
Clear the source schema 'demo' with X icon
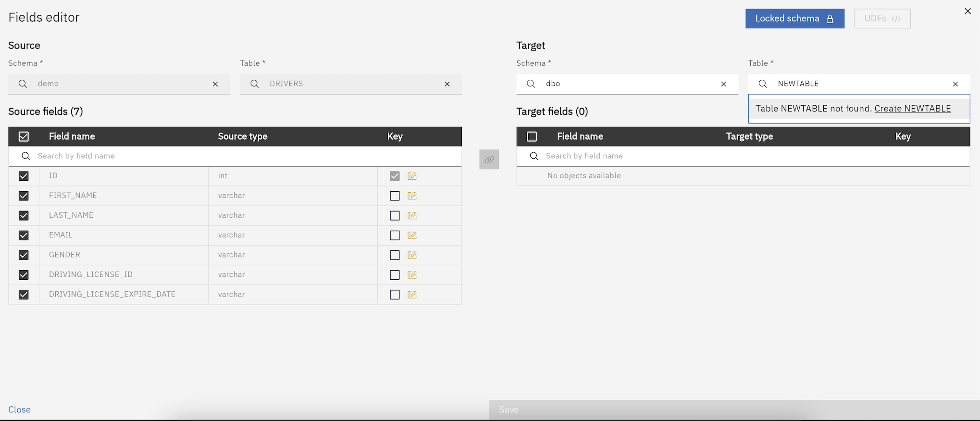[x=215, y=84]
